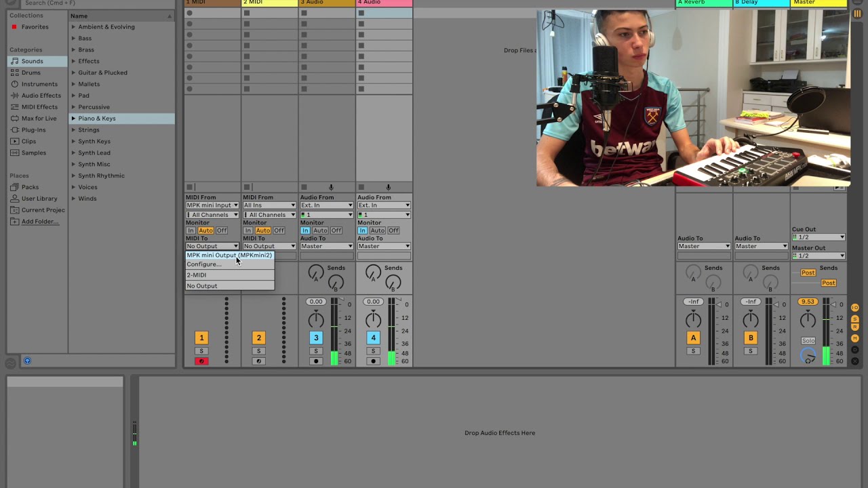
Task: Open the Audio Effects category
Action: [x=37, y=96]
